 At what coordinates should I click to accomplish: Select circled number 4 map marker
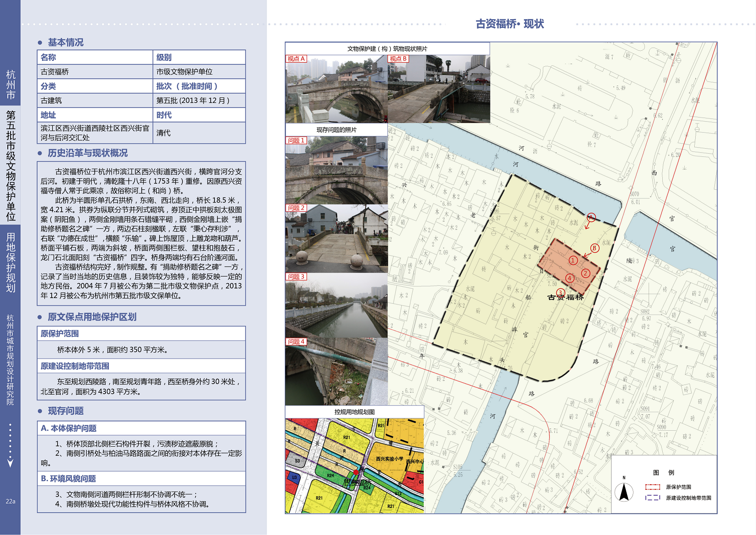point(570,278)
